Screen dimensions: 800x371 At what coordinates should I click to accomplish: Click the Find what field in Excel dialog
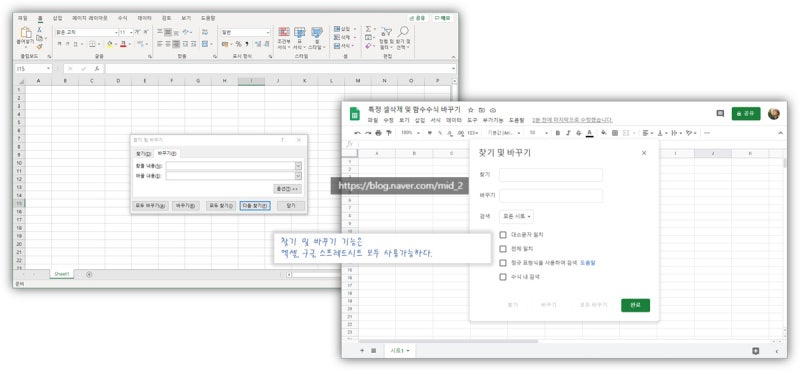pyautogui.click(x=230, y=166)
